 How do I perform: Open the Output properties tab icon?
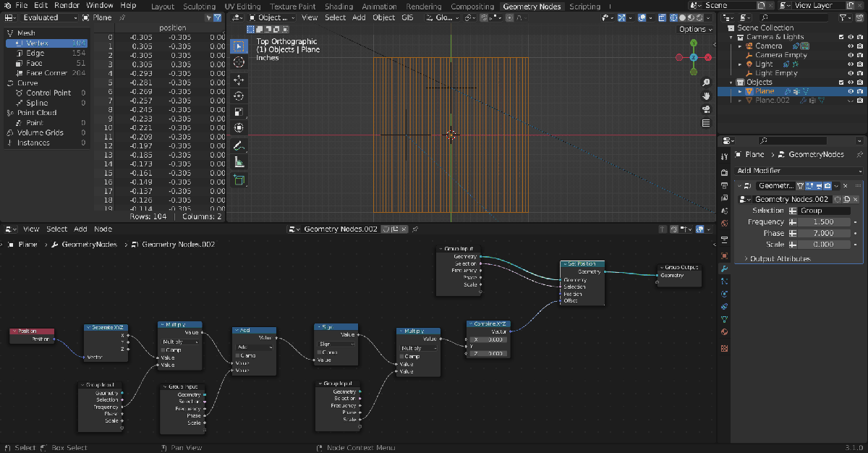pyautogui.click(x=725, y=185)
